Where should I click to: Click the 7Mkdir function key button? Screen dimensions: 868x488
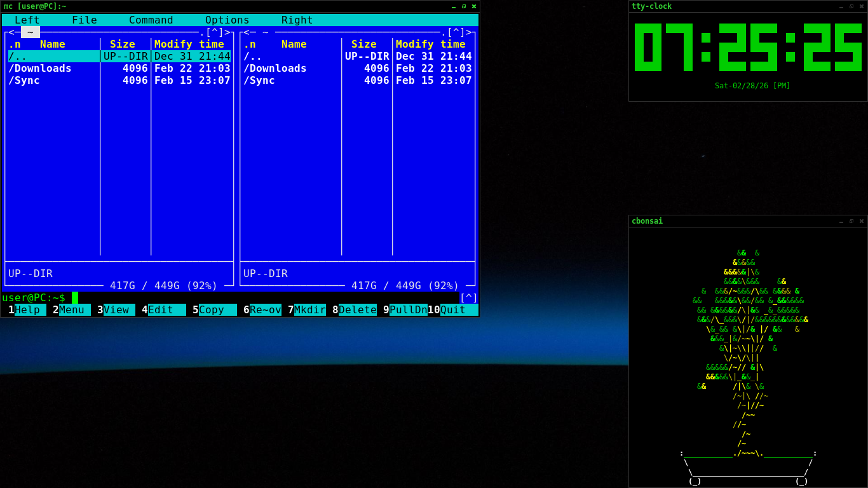click(307, 310)
